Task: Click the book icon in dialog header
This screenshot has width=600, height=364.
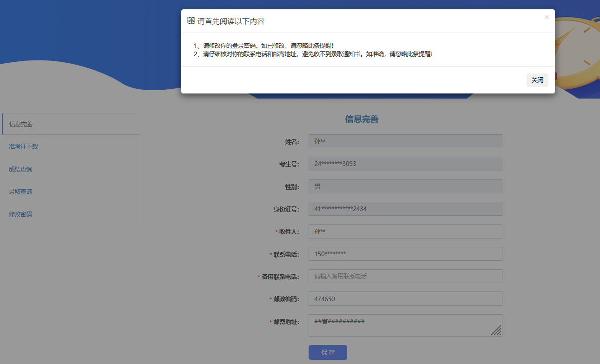Action: (191, 21)
